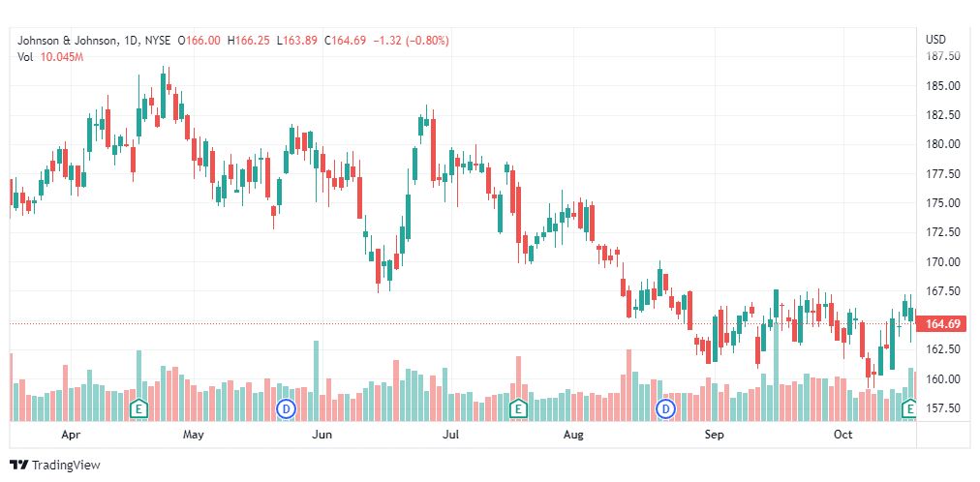Click the red 164.69 current price label
The height and width of the screenshot is (482, 980).
click(x=941, y=323)
